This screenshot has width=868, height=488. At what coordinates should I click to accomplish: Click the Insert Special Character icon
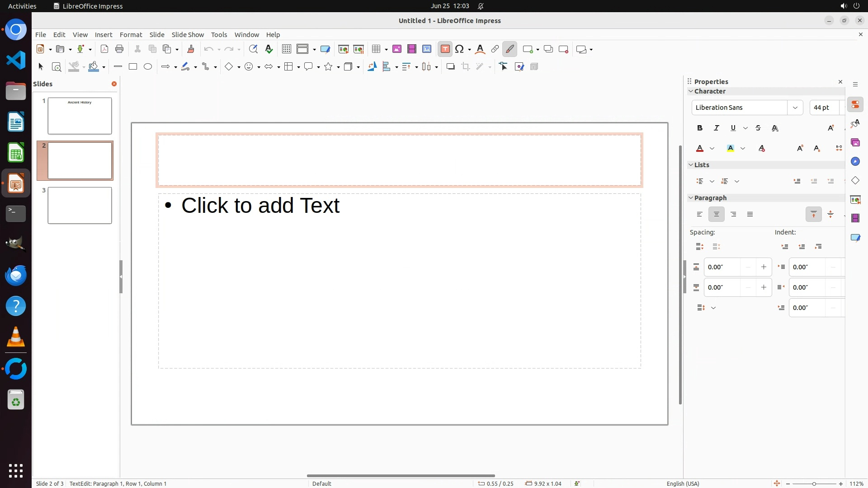point(460,49)
